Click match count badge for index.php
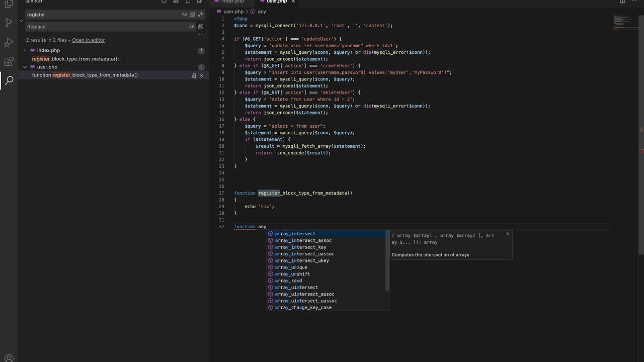This screenshot has width=644, height=362. (201, 51)
